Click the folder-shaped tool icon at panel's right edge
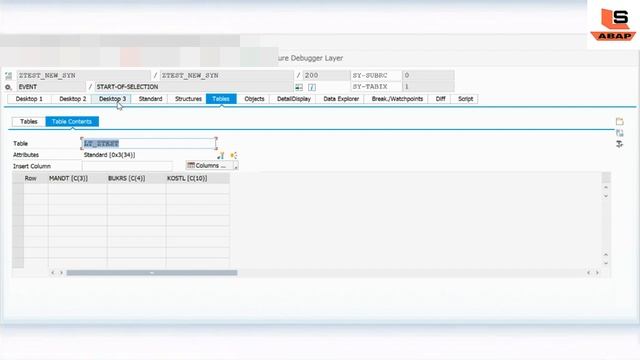 [620, 122]
